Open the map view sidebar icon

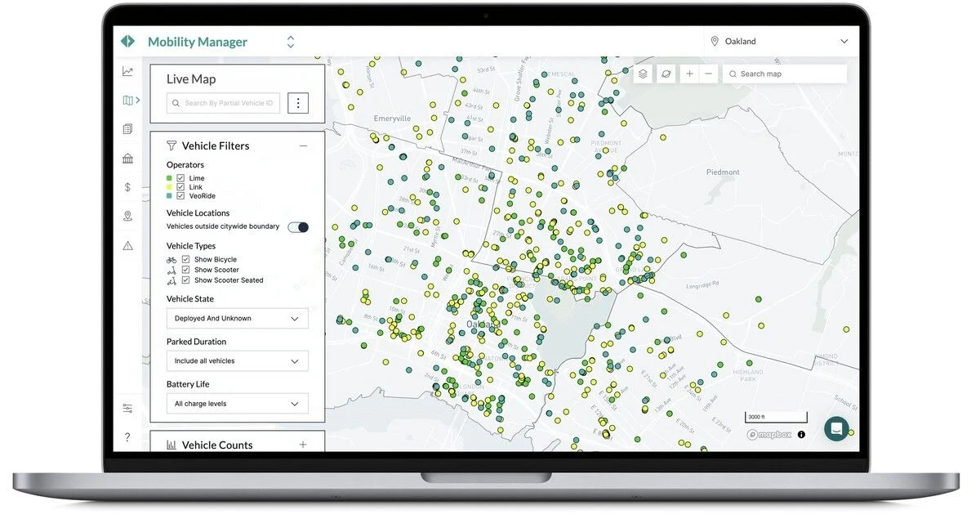(128, 101)
